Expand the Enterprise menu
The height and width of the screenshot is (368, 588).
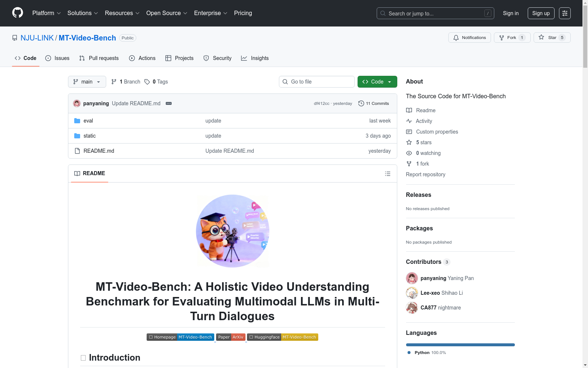(211, 13)
